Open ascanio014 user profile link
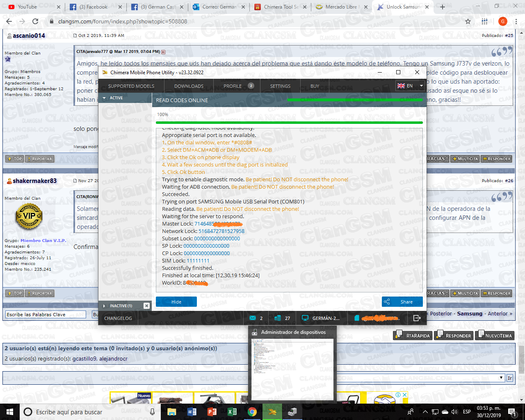 coord(29,36)
